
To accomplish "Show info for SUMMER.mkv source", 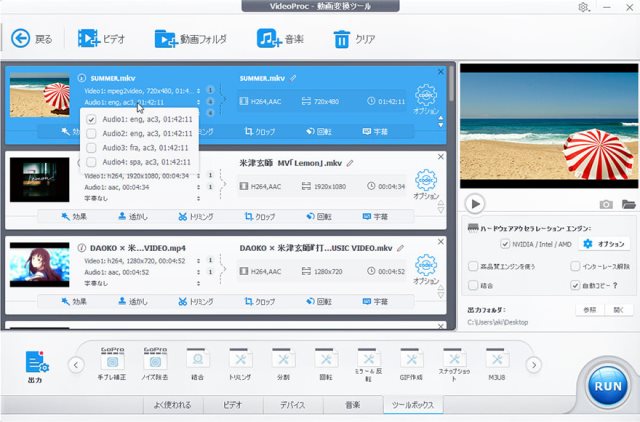I will click(82, 78).
